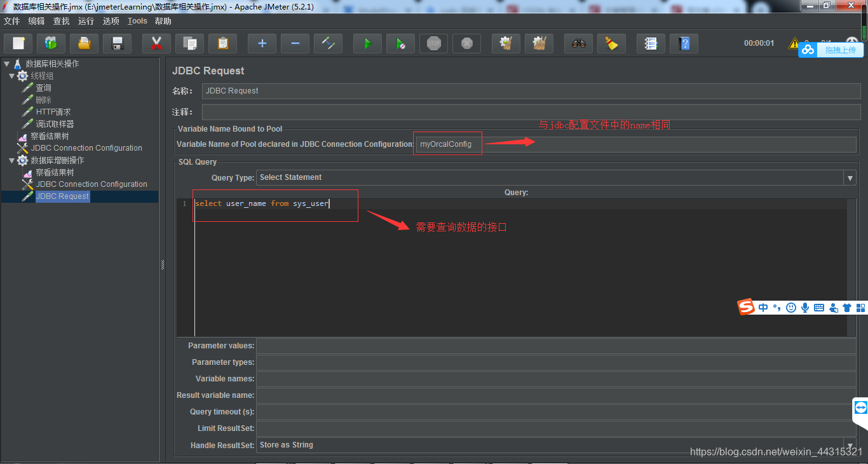The width and height of the screenshot is (868, 464).
Task: Click the Cut scissors icon
Action: (x=156, y=43)
